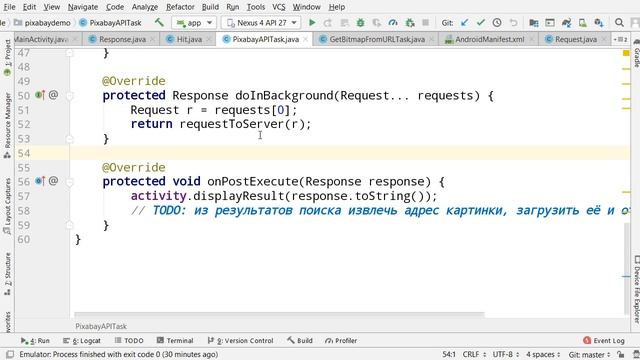Sync project with Gradle files icon
Viewport: 640px width, 360px height.
click(x=566, y=23)
